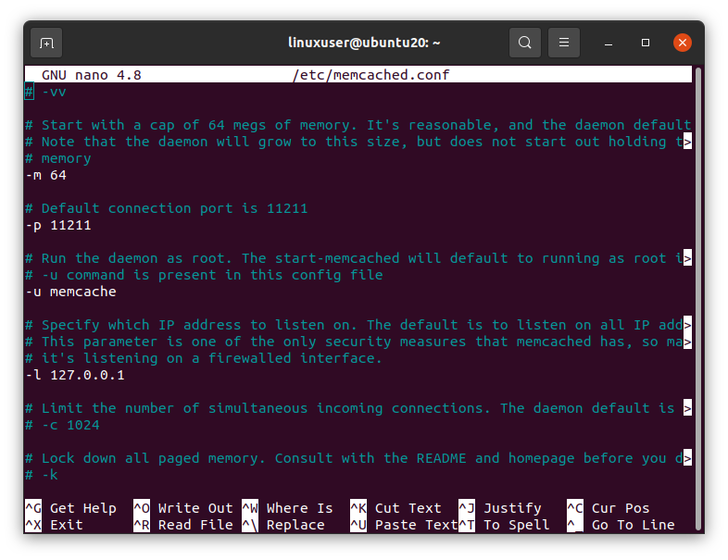
Task: Click the ^_ Go To Line shortcut
Action: point(621,525)
